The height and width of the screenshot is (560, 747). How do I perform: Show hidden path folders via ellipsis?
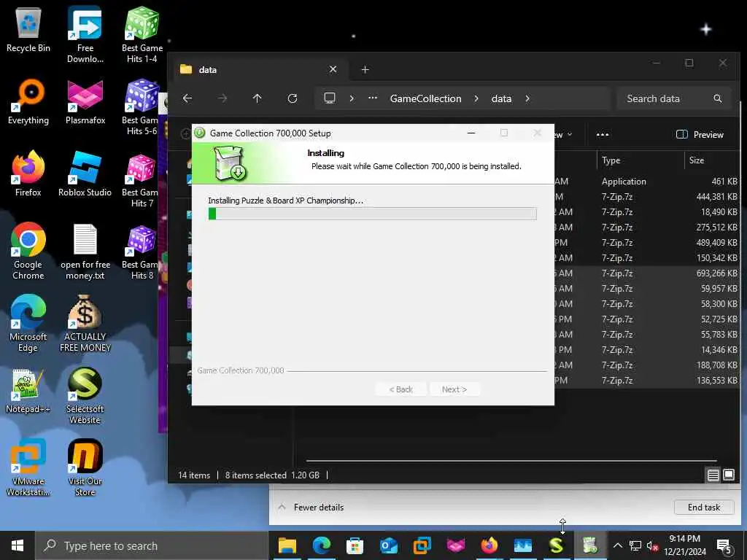pos(373,98)
